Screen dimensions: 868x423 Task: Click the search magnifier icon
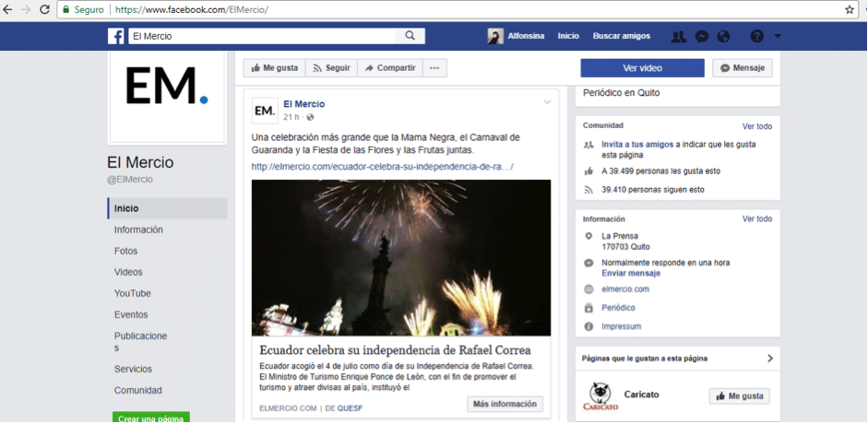click(x=410, y=36)
